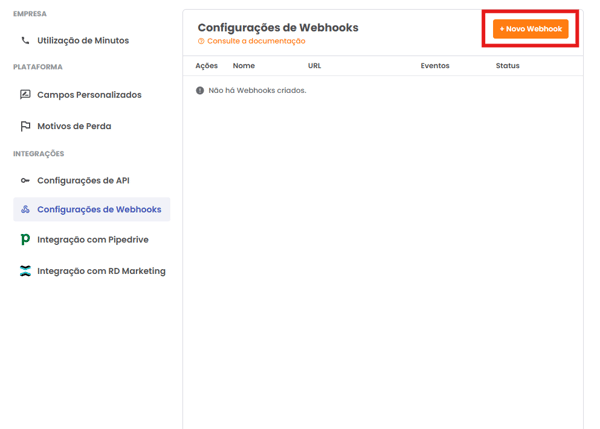The height and width of the screenshot is (429, 600).
Task: Click the Ações column header
Action: coord(207,66)
